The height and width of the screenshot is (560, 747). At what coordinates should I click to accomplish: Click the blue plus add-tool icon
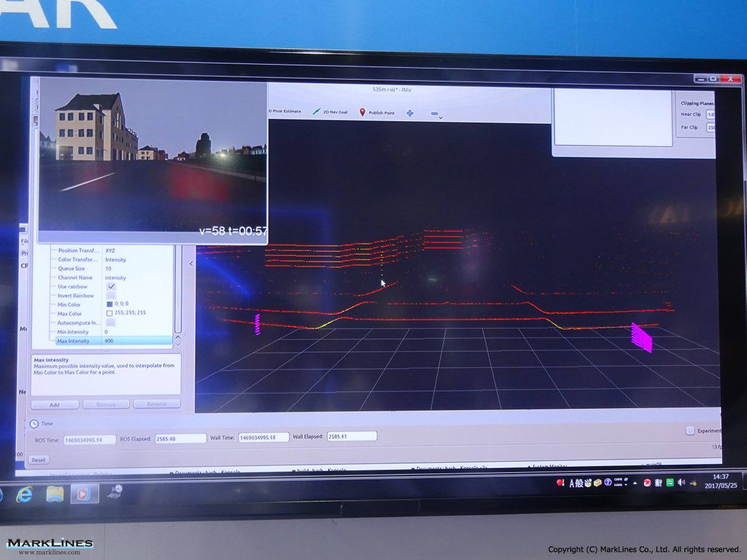point(410,113)
